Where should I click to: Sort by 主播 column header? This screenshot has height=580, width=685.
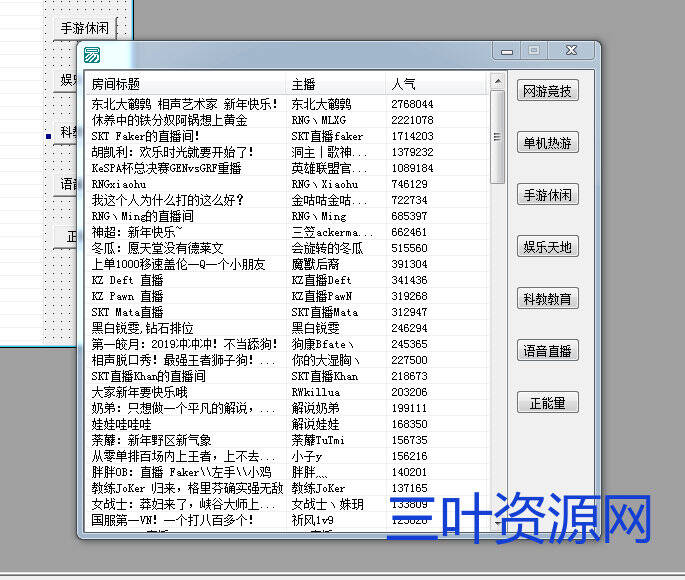[336, 84]
